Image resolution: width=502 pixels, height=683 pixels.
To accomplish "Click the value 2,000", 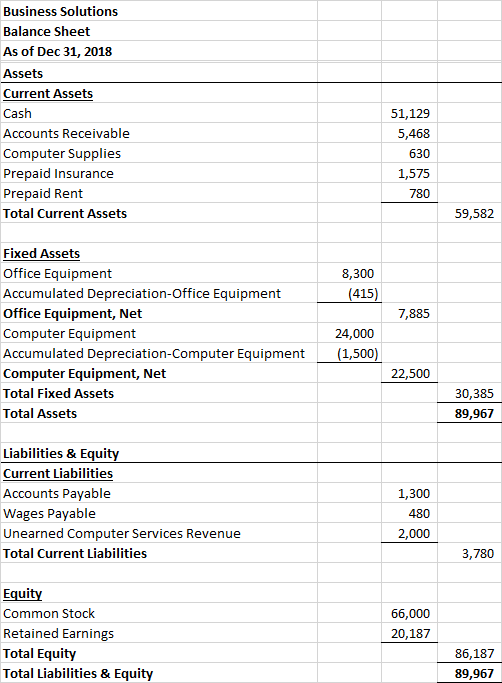I will click(414, 534).
